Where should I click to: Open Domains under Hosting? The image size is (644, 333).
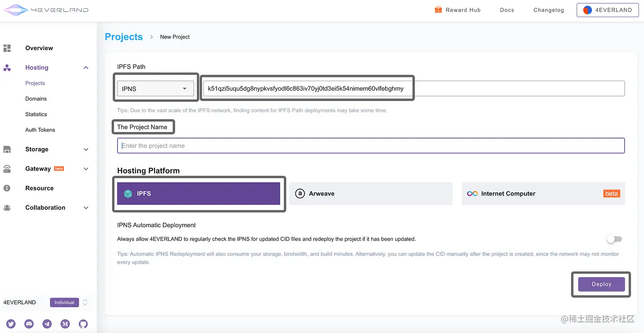[36, 99]
